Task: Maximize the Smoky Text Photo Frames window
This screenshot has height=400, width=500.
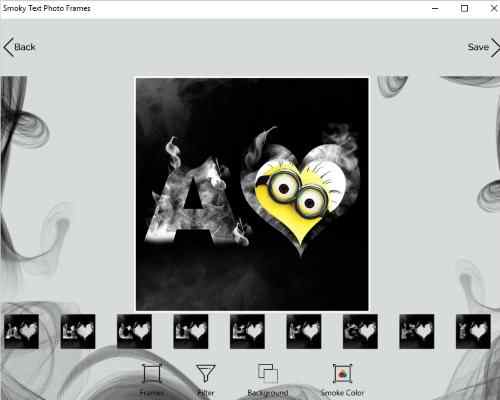Action: pos(464,9)
